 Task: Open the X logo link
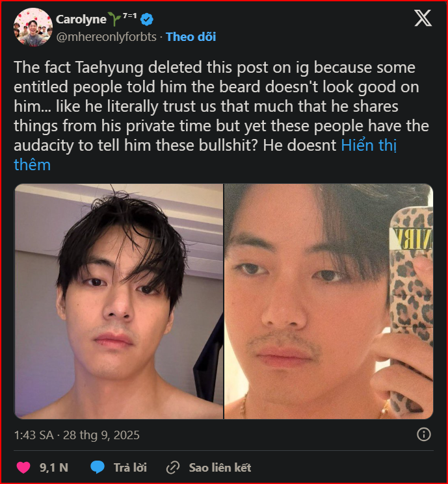(x=423, y=18)
